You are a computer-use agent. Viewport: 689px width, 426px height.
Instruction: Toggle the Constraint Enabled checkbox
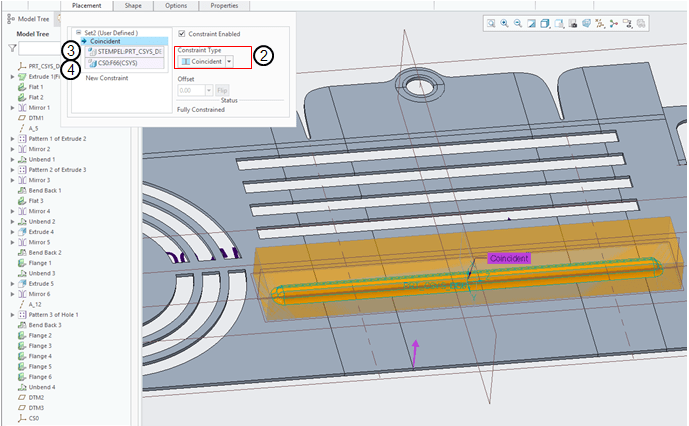click(x=181, y=34)
